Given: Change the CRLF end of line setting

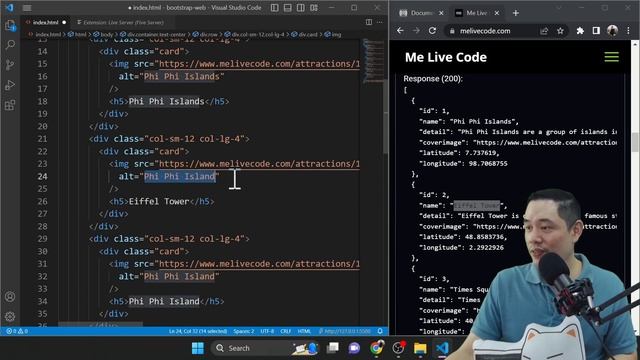Looking at the screenshot, I should coord(286,331).
